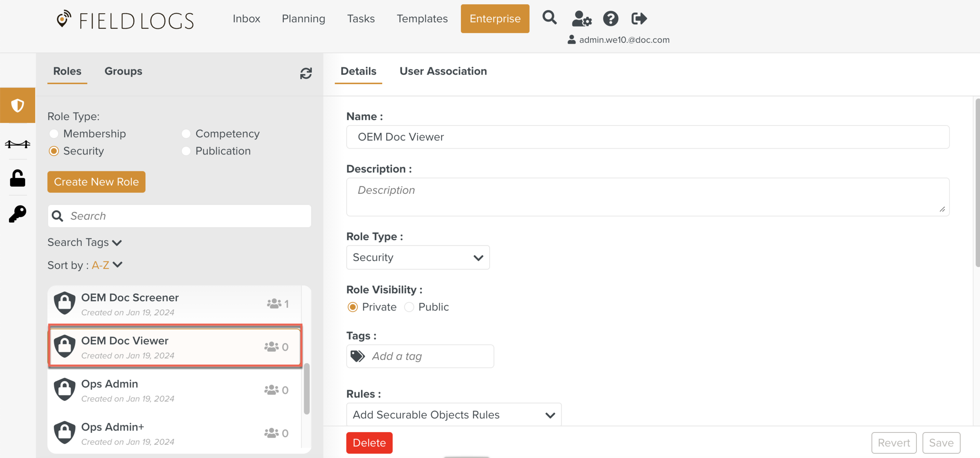The width and height of the screenshot is (980, 458).
Task: Click the logout arrow icon
Action: [639, 18]
